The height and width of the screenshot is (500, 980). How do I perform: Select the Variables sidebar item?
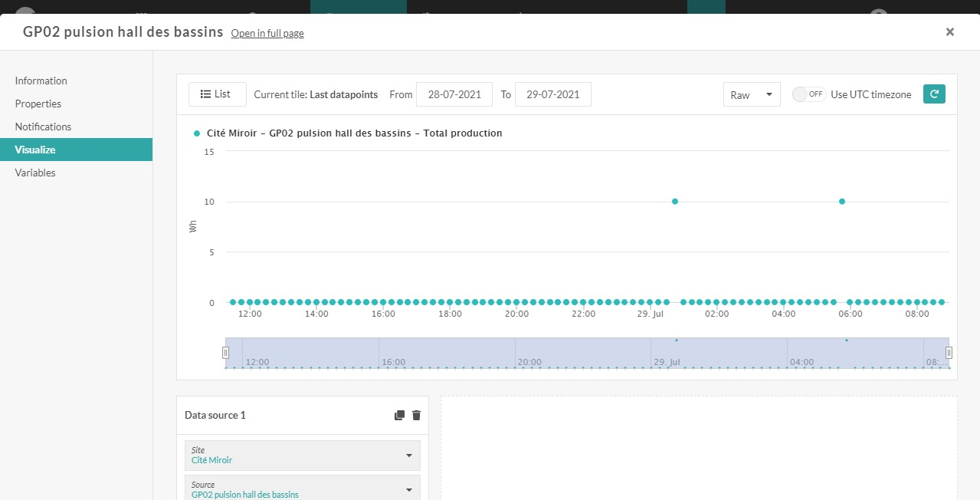coord(35,173)
